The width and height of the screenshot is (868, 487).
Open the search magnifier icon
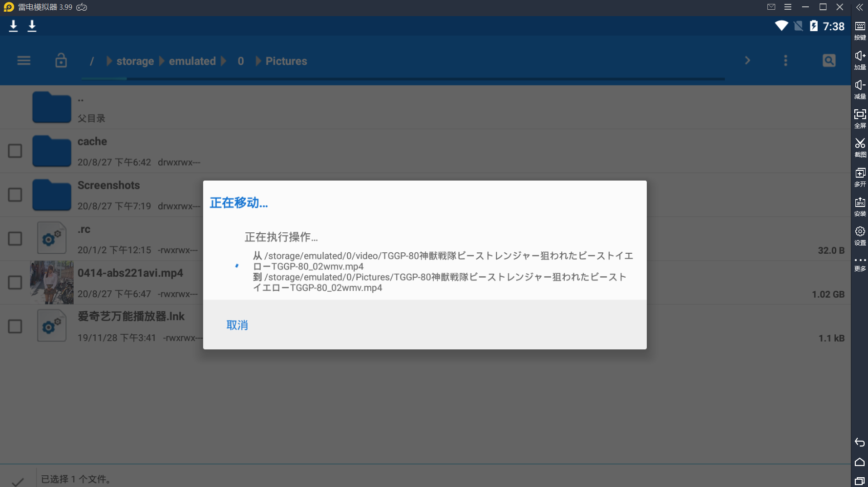point(828,61)
